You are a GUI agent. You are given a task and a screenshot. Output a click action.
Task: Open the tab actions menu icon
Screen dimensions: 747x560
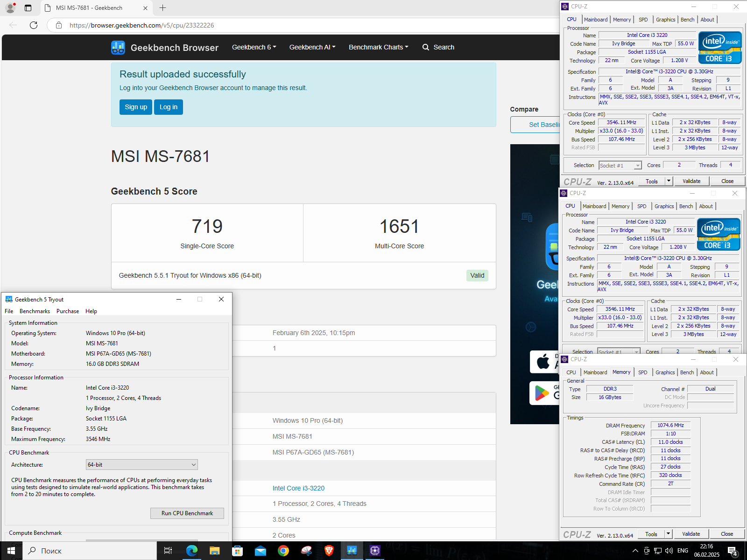click(28, 8)
